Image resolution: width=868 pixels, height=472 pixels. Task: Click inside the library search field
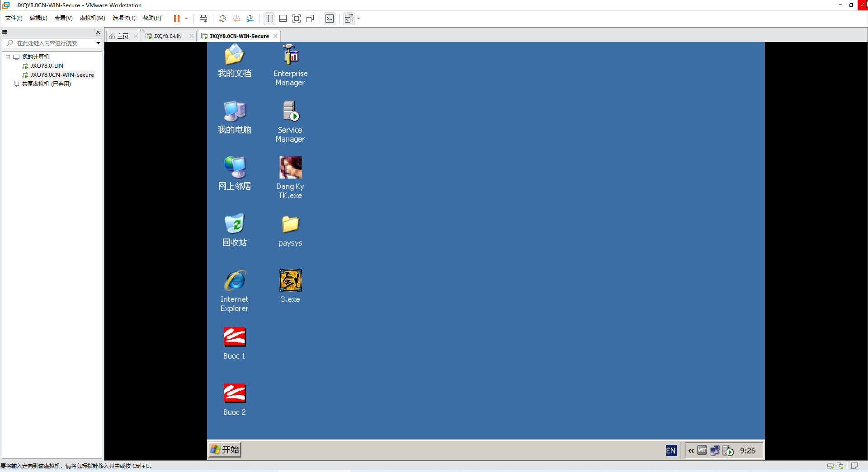(52, 43)
